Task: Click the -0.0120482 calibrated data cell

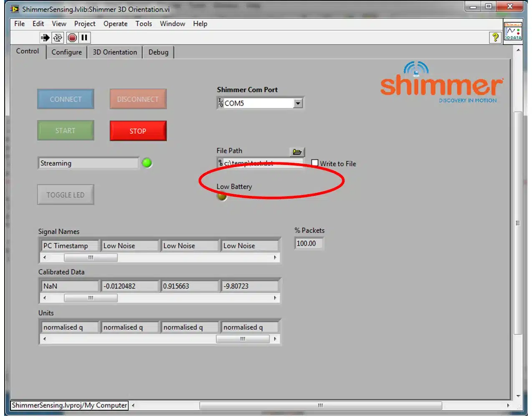Action: (x=130, y=286)
